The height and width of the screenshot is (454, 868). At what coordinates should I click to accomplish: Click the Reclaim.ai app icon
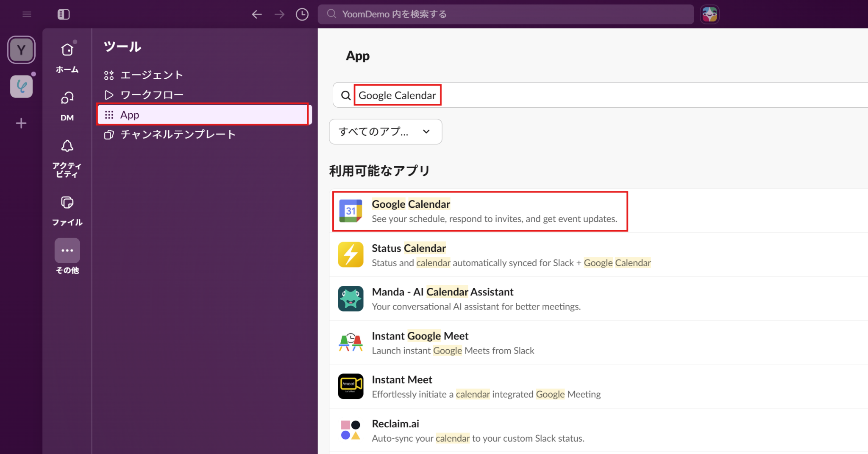coord(351,430)
